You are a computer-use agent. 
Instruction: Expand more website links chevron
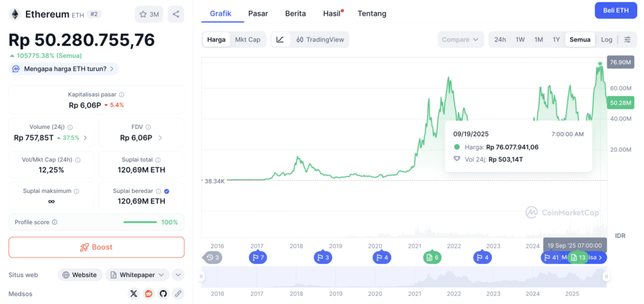[x=178, y=275]
